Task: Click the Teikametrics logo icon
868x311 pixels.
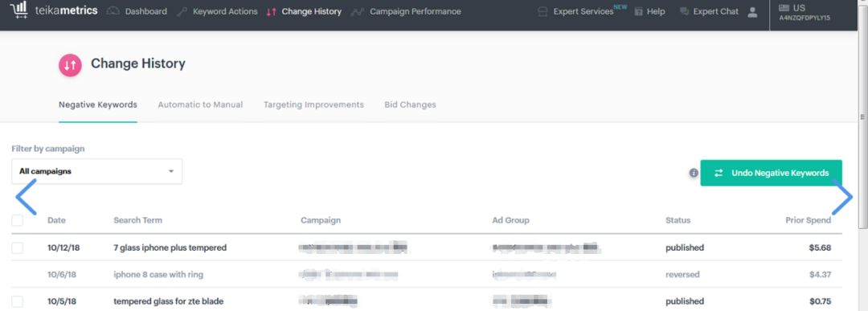Action: point(18,10)
